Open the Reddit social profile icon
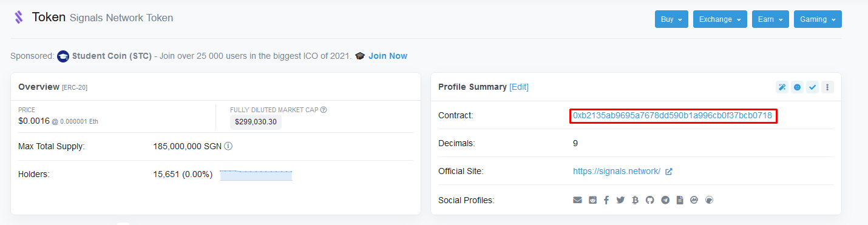The image size is (868, 225). 592,200
